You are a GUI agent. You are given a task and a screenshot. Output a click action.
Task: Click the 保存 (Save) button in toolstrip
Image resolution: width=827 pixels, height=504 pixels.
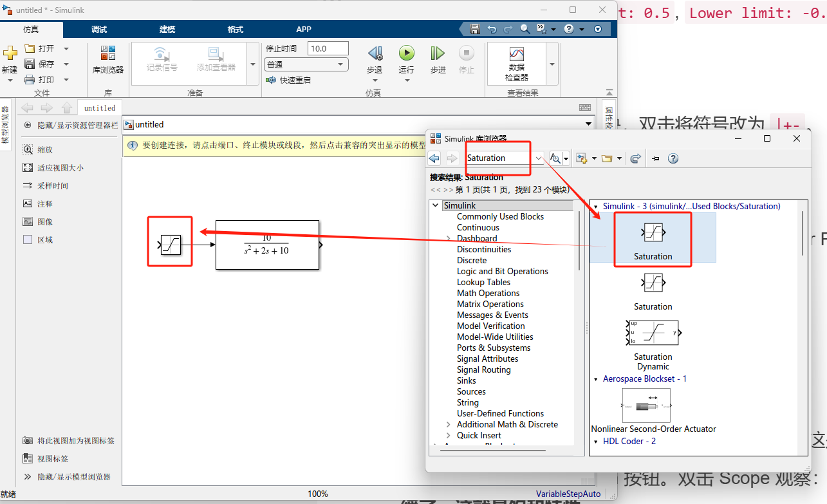pos(39,64)
